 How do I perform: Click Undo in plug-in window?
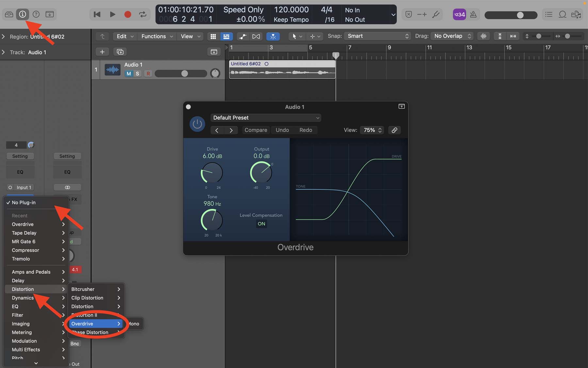(x=282, y=130)
